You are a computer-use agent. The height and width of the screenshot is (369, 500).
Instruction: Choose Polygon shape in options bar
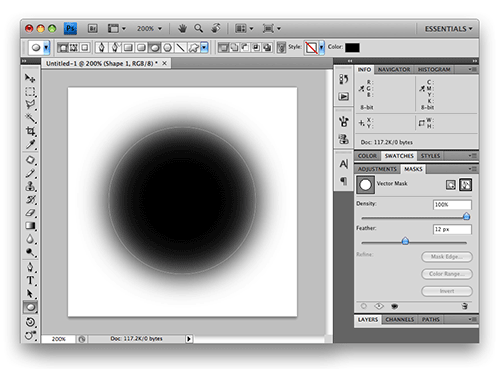pyautogui.click(x=168, y=48)
